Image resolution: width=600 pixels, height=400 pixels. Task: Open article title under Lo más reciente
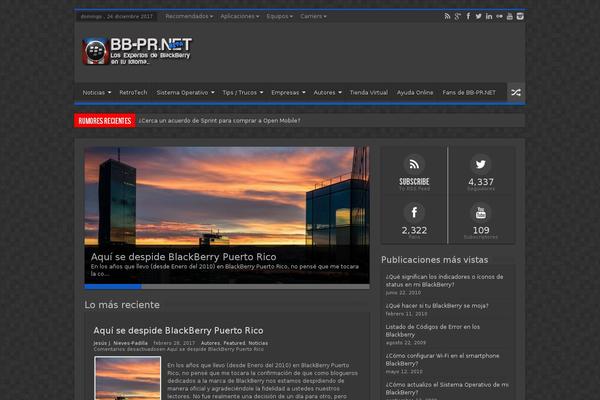[x=178, y=330]
